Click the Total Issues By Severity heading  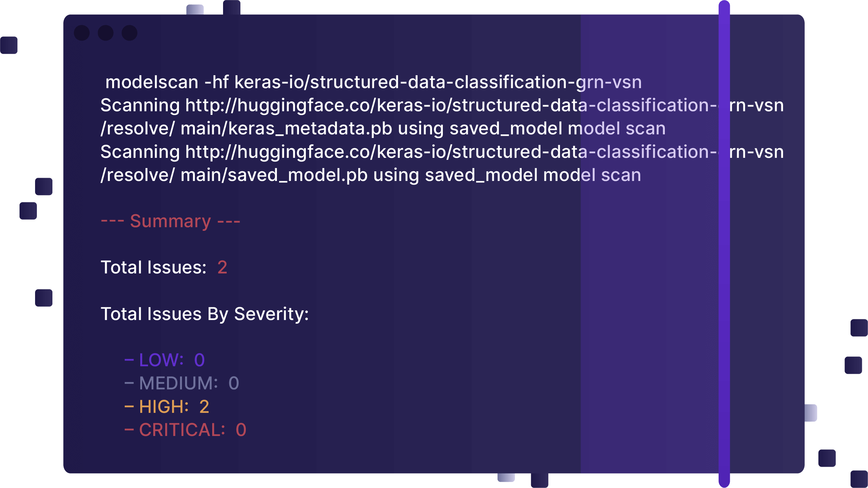(x=205, y=314)
